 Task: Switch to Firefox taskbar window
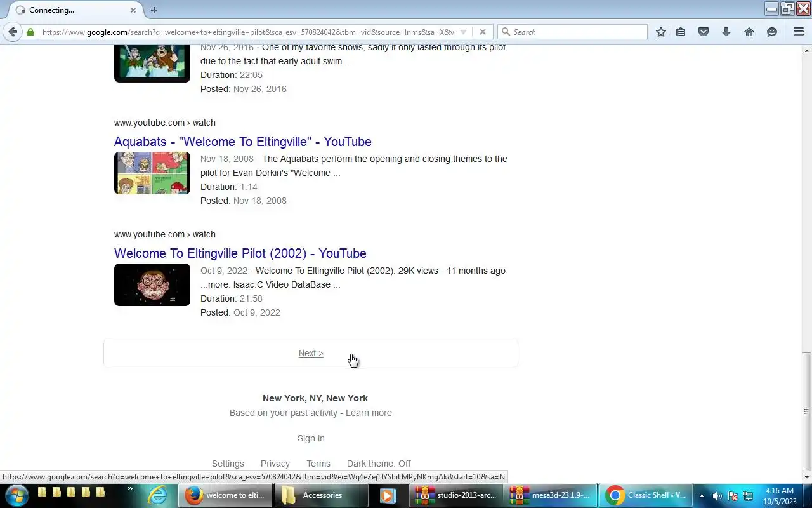(225, 495)
